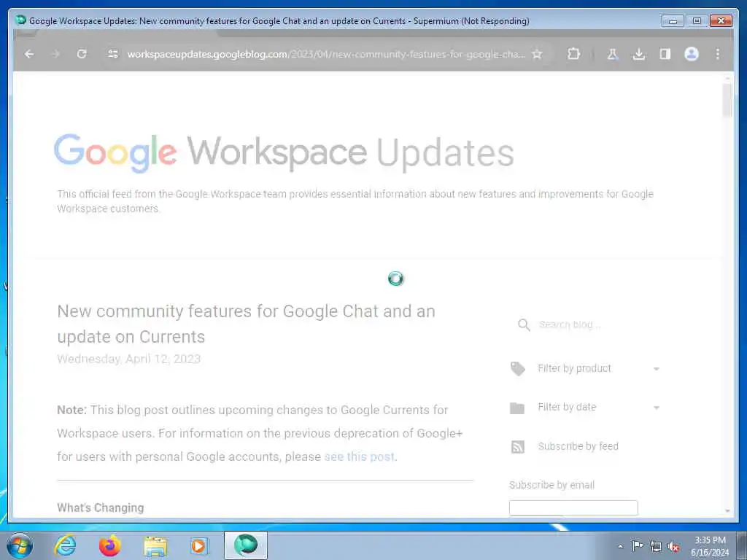This screenshot has width=747, height=560.
Task: Toggle the browser side panel icon
Action: click(x=665, y=54)
